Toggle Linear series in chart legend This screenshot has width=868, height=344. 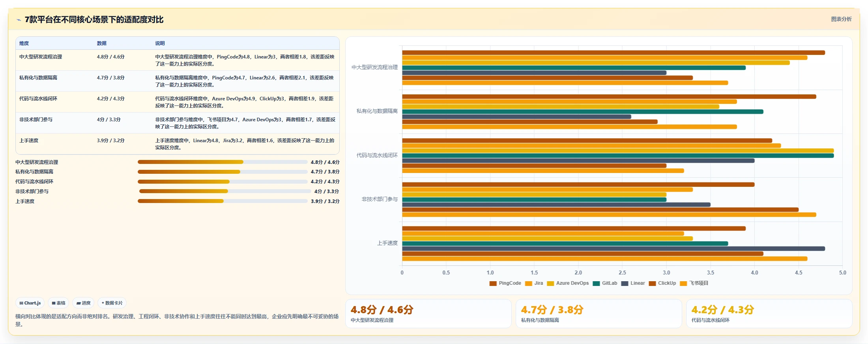[x=633, y=283]
